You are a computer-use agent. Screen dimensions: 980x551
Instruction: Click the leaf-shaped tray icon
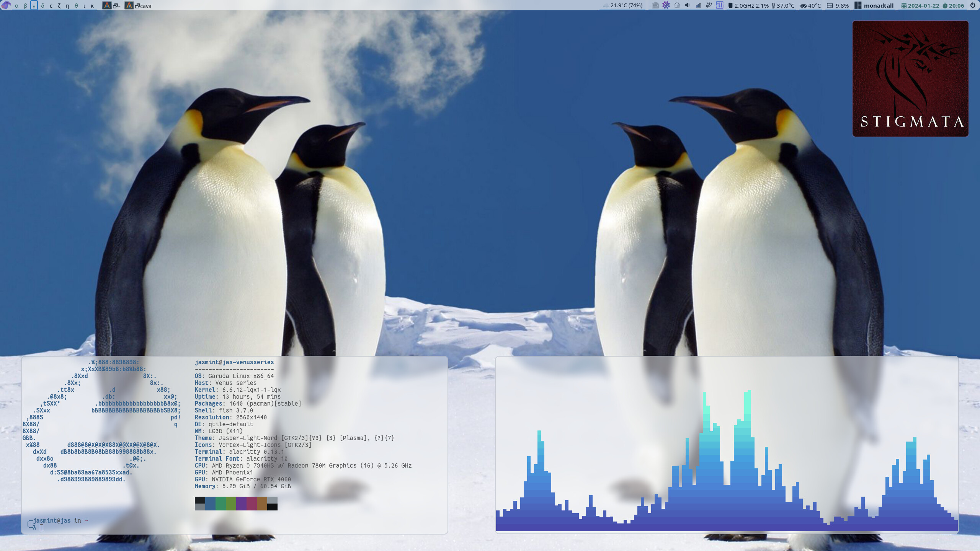[x=709, y=5]
